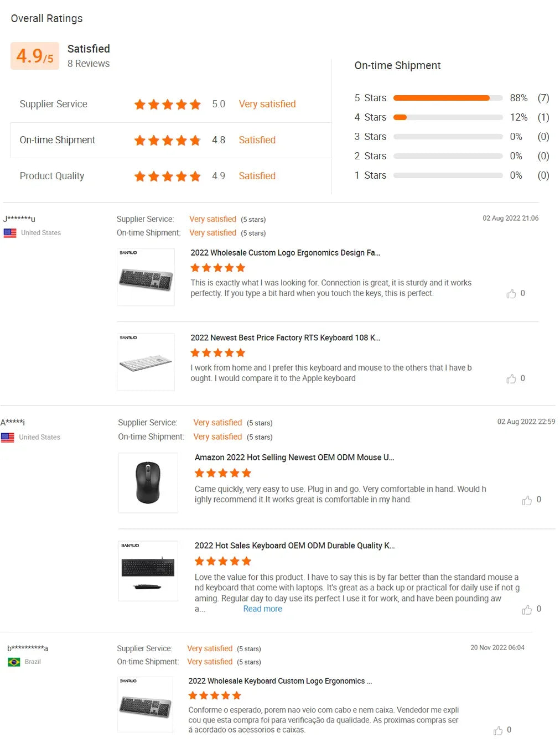Viewport: 560px width, 753px height.
Task: Click the 5 Stars rating progress bar
Action: (x=448, y=98)
